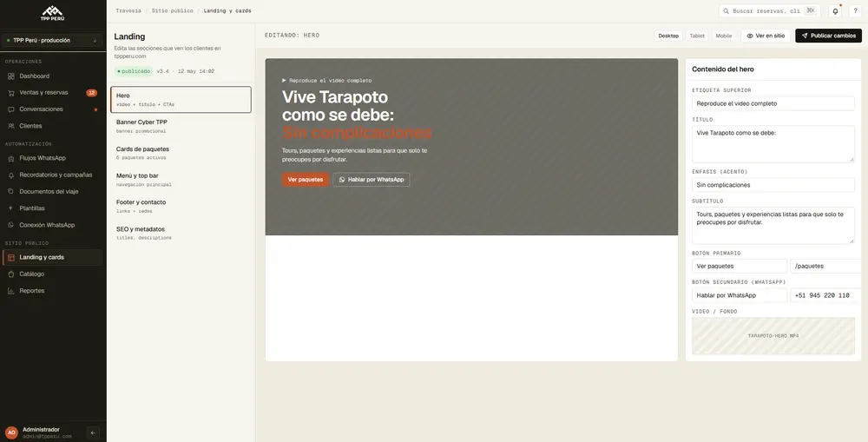
Task: Open Conexión WhatsApp
Action: (53, 225)
